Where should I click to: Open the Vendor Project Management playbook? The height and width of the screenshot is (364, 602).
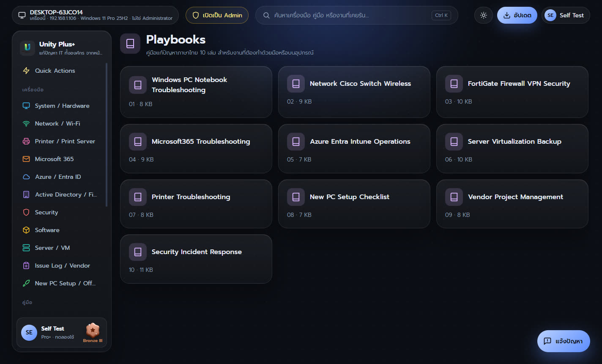click(x=512, y=204)
